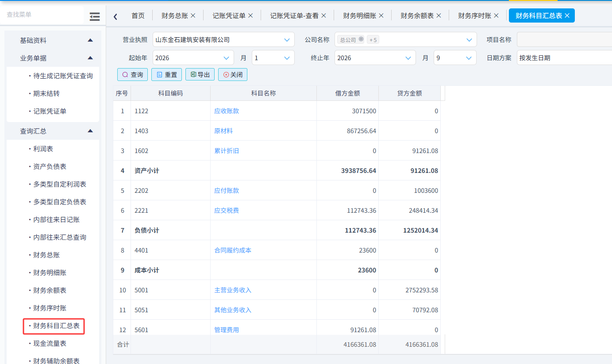Open the start month dropdown showing 1
The image size is (612, 364).
click(x=273, y=58)
